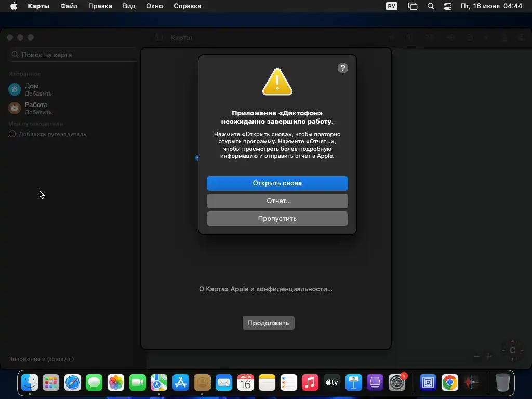Click the Поиск на карте search field
The image size is (532, 399).
(73, 55)
